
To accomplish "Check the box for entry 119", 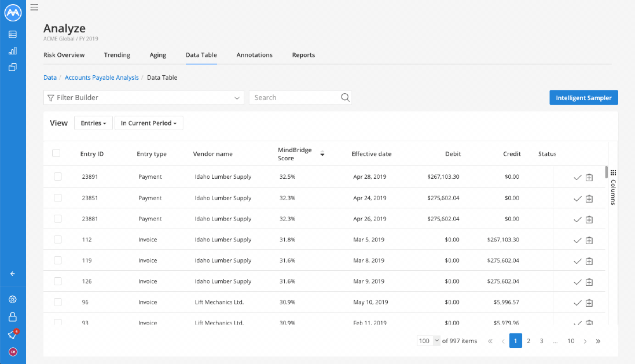I will [x=57, y=260].
